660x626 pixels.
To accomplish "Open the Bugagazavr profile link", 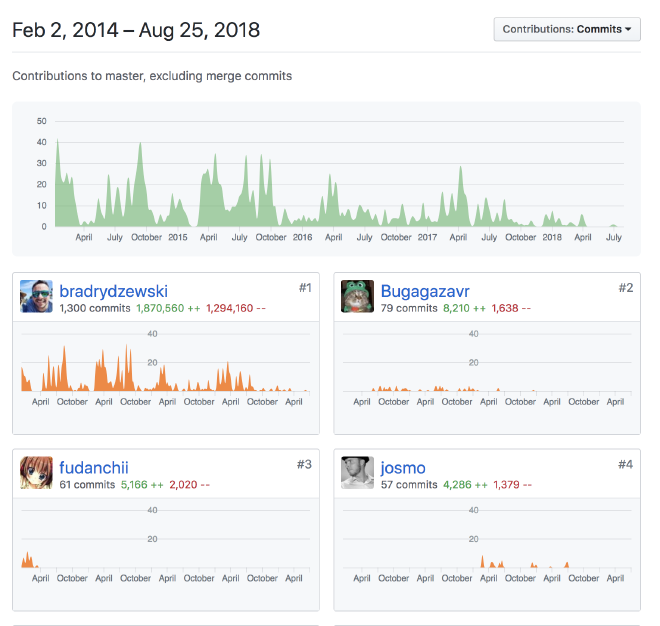I will 425,291.
